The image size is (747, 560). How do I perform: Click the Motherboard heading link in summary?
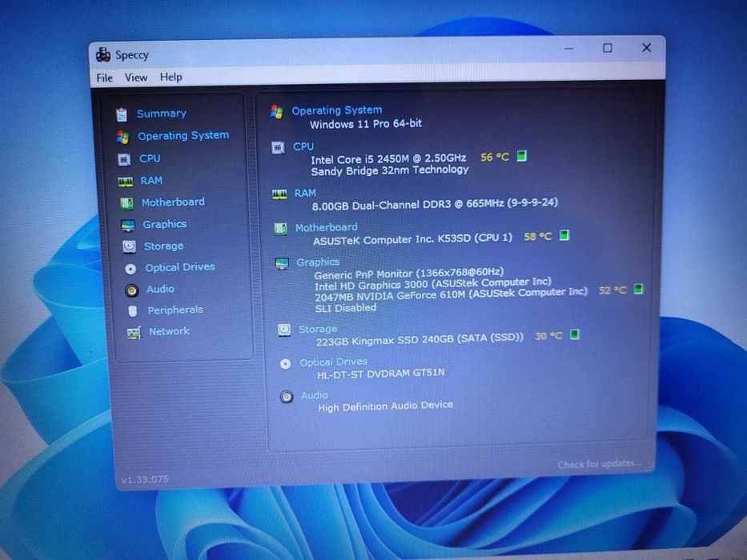tap(327, 228)
